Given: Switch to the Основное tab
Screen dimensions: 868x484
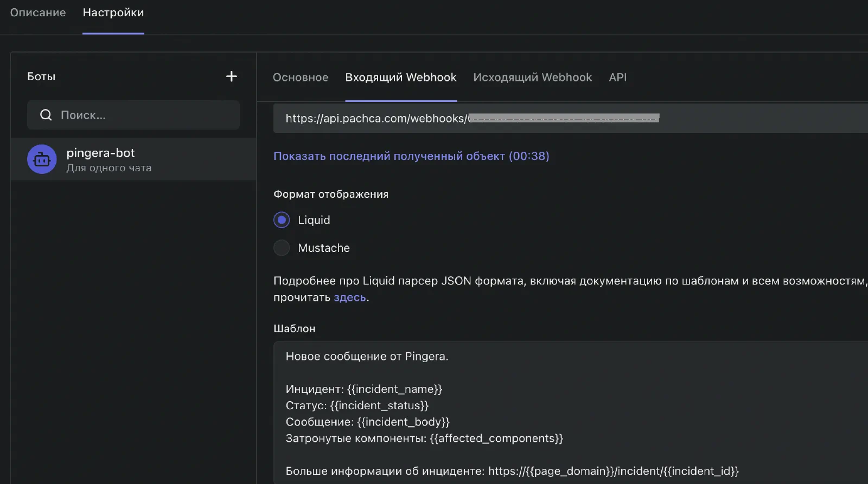Looking at the screenshot, I should click(x=301, y=78).
